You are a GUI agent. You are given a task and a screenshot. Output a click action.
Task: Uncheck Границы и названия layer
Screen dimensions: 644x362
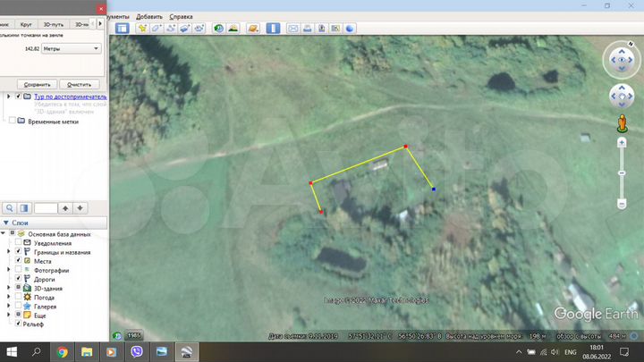click(x=18, y=251)
